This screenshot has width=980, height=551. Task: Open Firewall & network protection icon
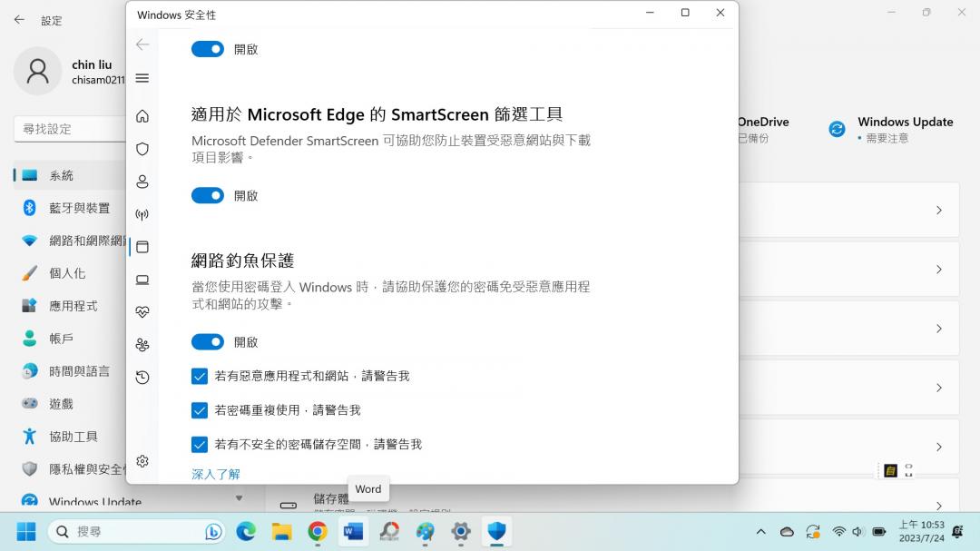(x=142, y=214)
